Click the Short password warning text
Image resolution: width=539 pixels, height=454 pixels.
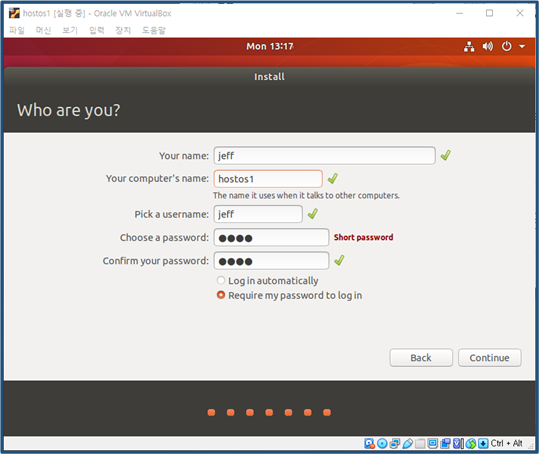click(x=363, y=237)
